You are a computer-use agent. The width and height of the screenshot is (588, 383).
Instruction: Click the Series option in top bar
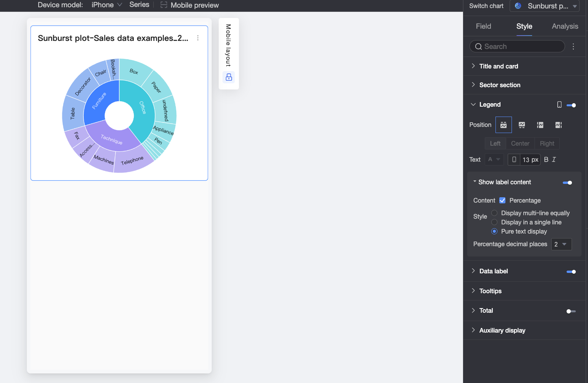pyautogui.click(x=139, y=5)
